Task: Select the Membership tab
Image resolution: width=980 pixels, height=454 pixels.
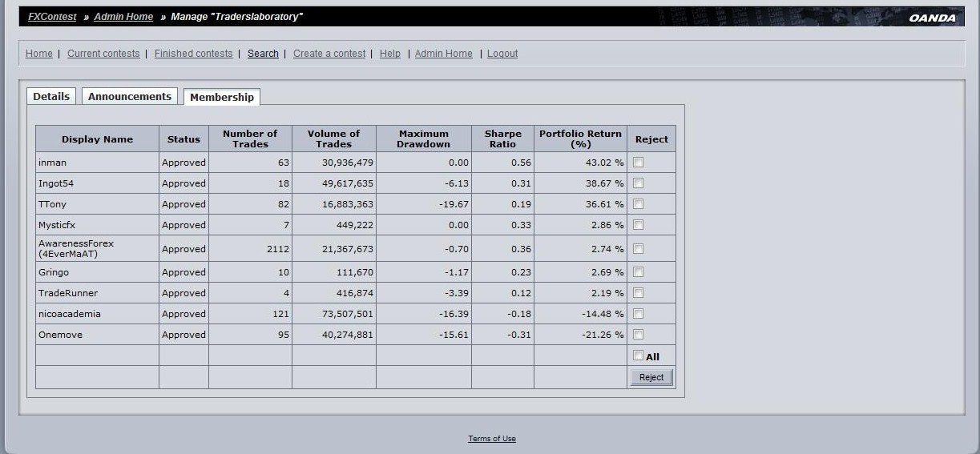Action: tap(222, 97)
